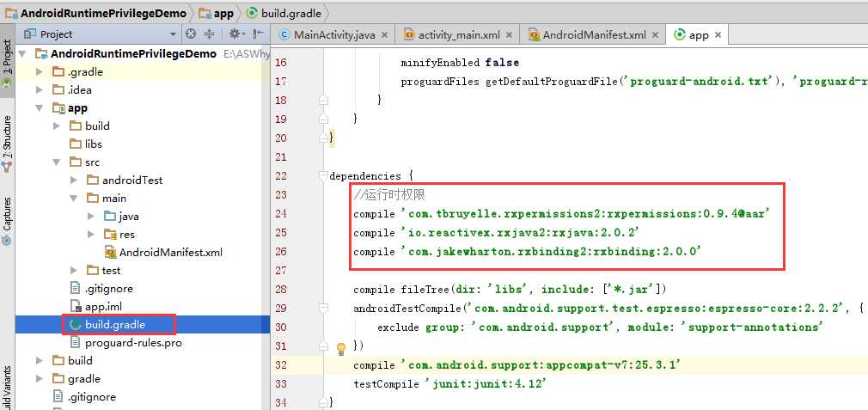Viewport: 868px width, 410px height.
Task: Click the AndroidManifest.xml file icon in tree
Action: tap(110, 253)
